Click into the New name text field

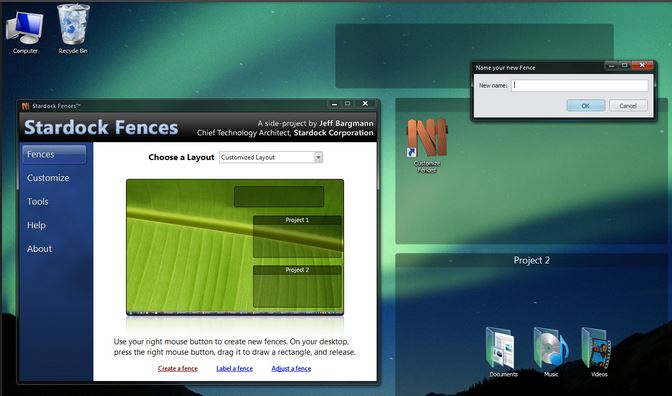point(580,85)
